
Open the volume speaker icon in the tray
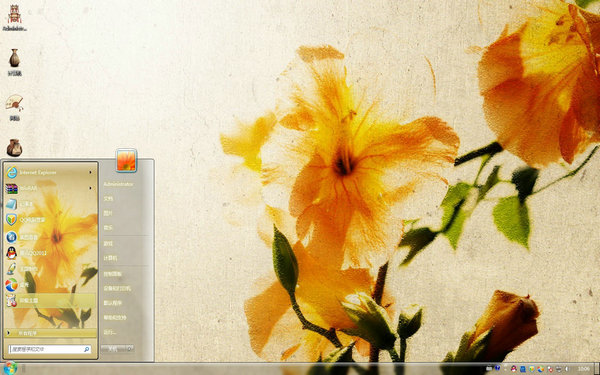point(567,369)
